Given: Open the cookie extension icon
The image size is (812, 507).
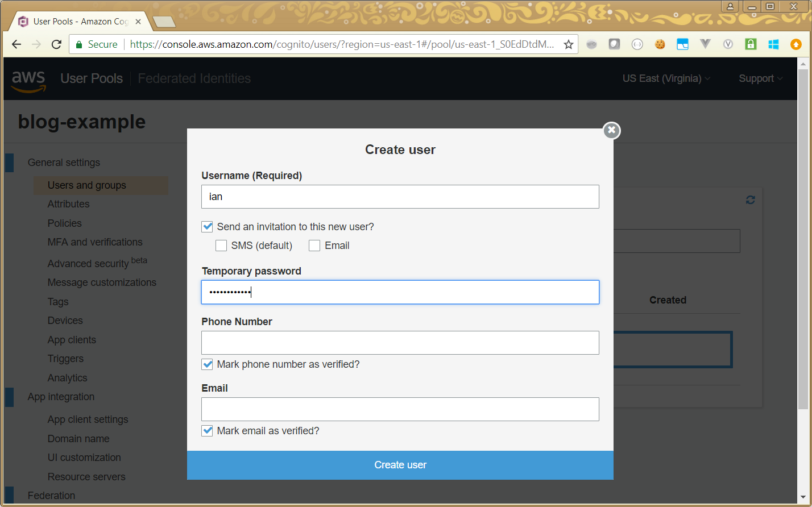Looking at the screenshot, I should click(660, 44).
